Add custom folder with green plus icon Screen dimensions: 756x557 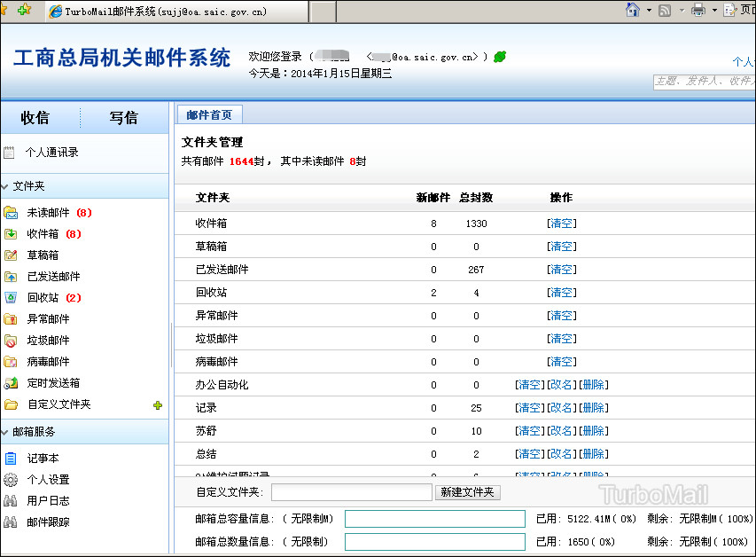click(x=158, y=405)
